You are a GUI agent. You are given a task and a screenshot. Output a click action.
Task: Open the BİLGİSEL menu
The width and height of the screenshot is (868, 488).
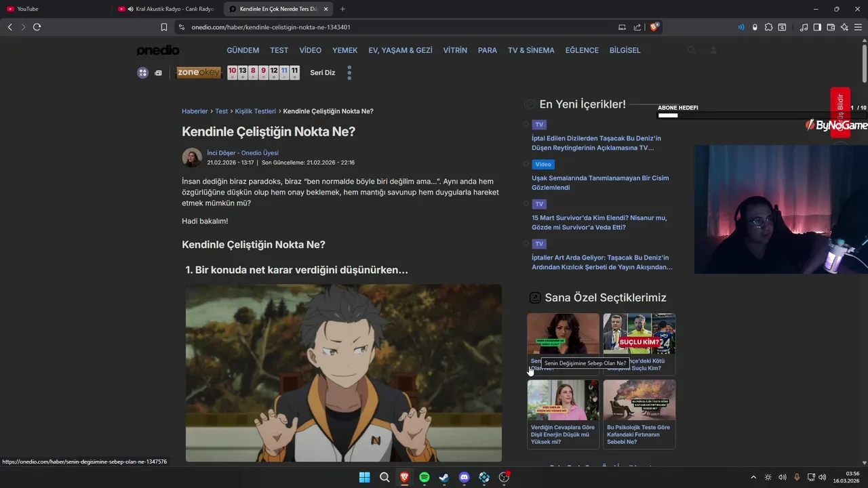click(x=625, y=50)
